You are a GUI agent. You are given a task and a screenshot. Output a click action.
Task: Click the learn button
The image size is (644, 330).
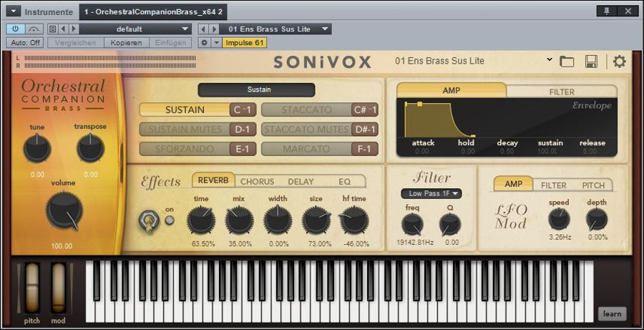point(612,314)
